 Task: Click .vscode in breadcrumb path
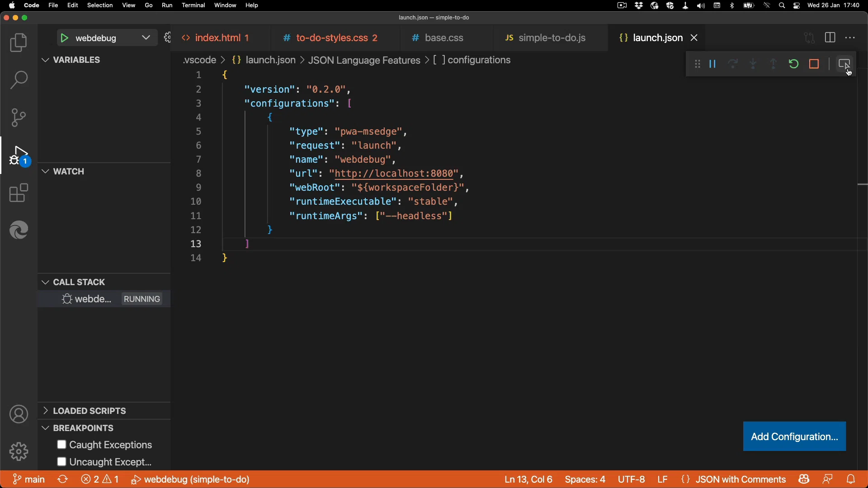tap(199, 61)
